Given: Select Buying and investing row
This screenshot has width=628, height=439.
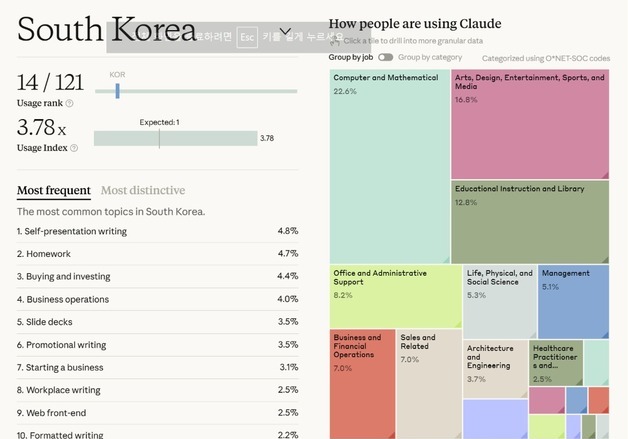Looking at the screenshot, I should 157,276.
